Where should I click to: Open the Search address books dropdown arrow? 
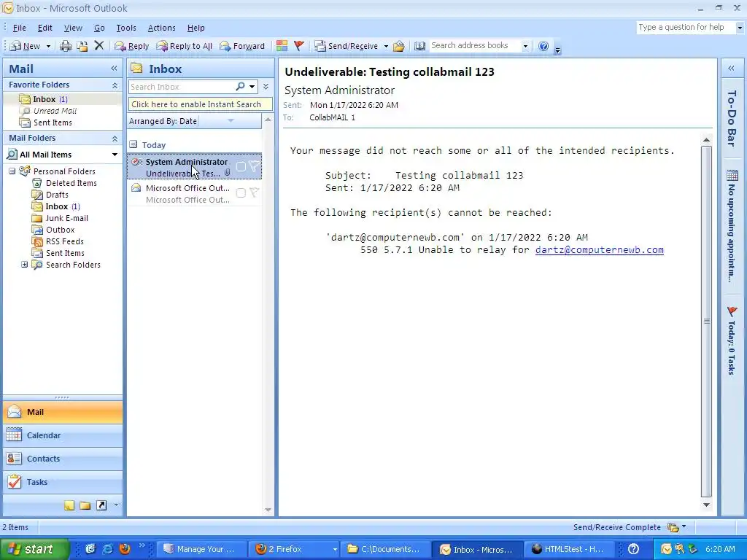click(525, 46)
